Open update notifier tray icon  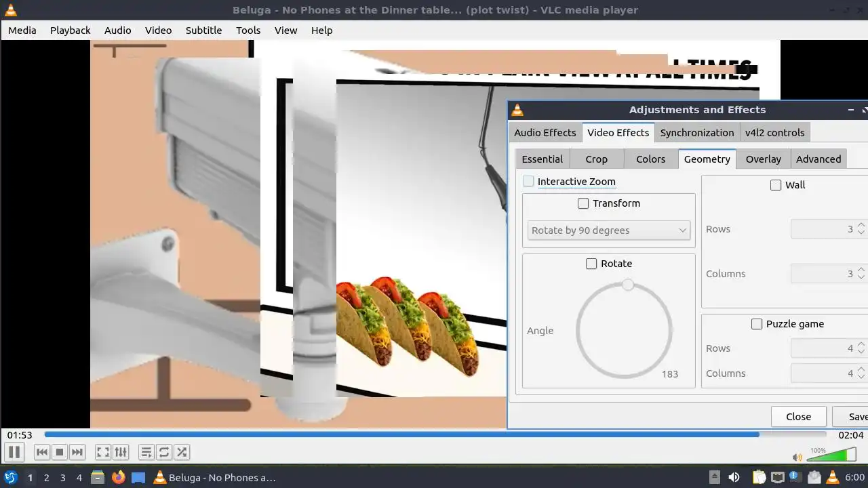pyautogui.click(x=795, y=477)
